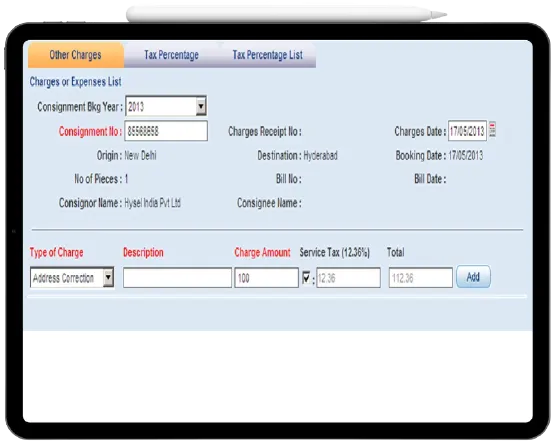Click the Hysel India Pvt Ltd consignor name
Image resolution: width=558 pixels, height=447 pixels.
pos(153,203)
